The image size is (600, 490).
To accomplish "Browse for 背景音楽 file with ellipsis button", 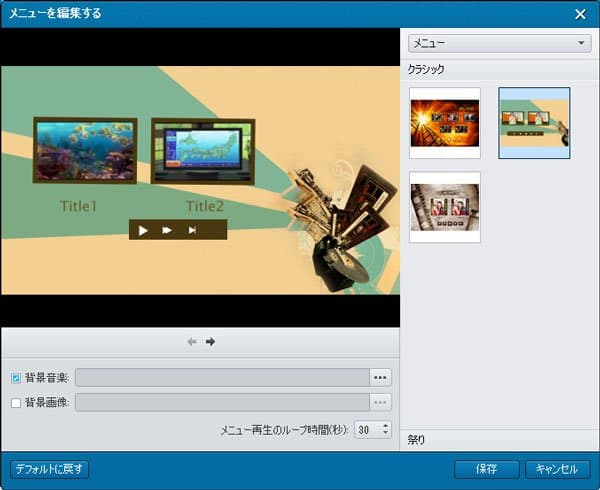I will tap(380, 377).
